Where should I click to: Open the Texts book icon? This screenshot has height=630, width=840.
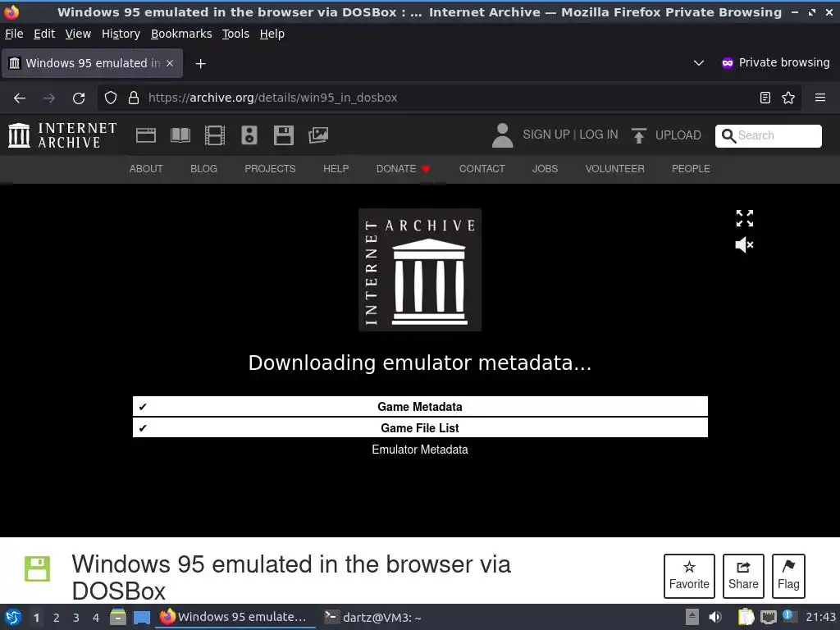[x=180, y=135]
